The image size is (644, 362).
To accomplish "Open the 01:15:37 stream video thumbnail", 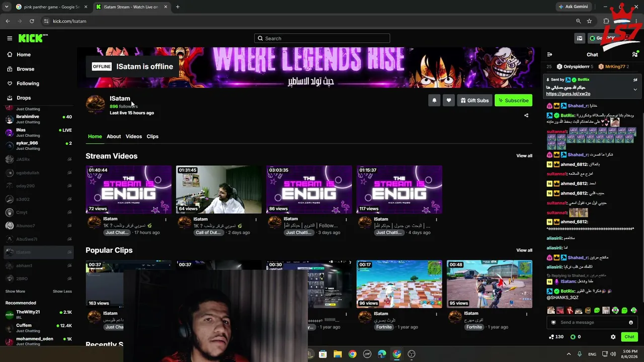I will [399, 190].
